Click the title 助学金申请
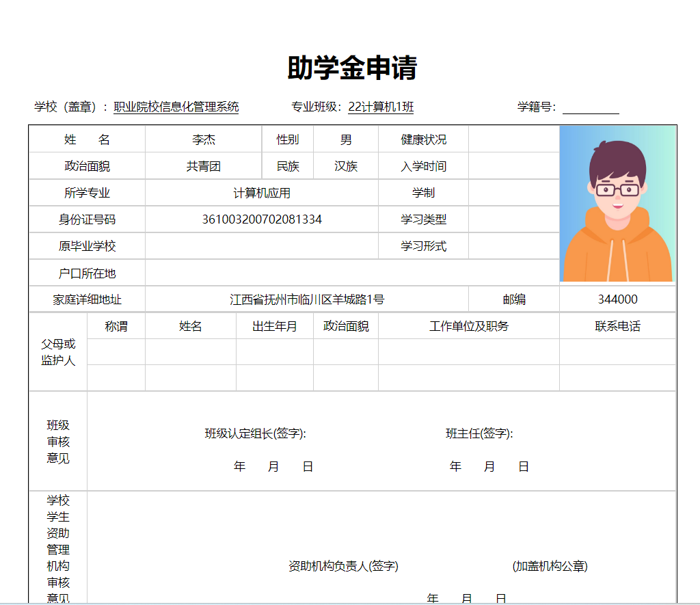Image resolution: width=700 pixels, height=605 pixels. 352,68
